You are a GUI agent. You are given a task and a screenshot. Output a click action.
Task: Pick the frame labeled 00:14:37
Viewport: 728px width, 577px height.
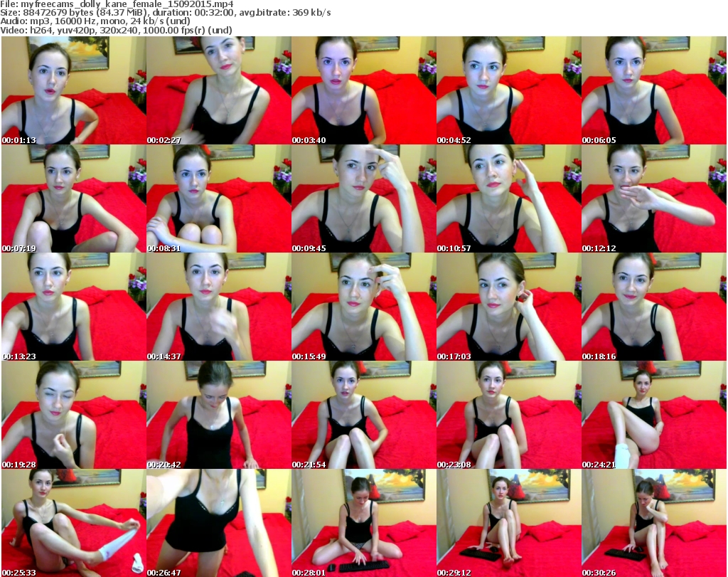point(219,307)
